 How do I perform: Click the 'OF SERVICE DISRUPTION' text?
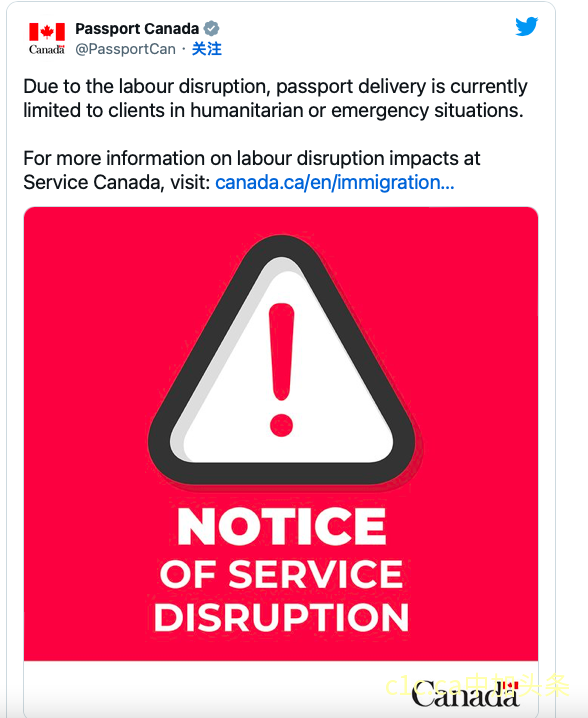[x=281, y=596]
